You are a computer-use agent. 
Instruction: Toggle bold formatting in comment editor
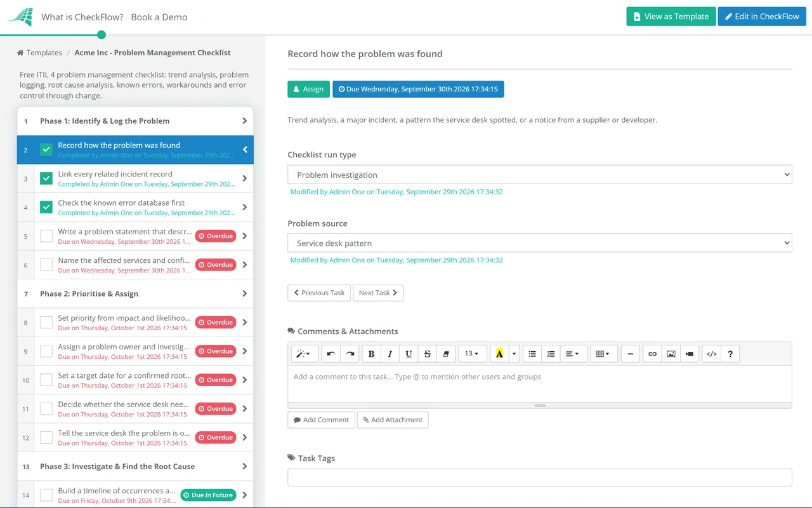pyautogui.click(x=371, y=354)
